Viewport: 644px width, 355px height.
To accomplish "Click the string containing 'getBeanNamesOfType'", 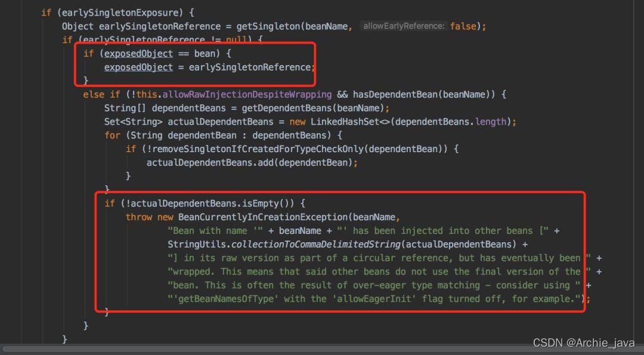I will (x=376, y=299).
